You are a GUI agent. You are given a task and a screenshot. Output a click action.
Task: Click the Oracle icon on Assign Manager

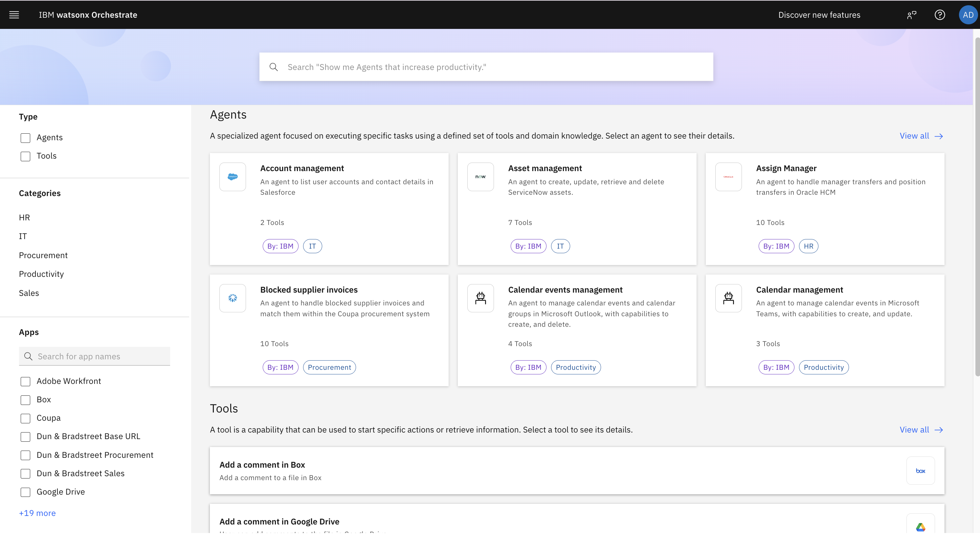728,177
